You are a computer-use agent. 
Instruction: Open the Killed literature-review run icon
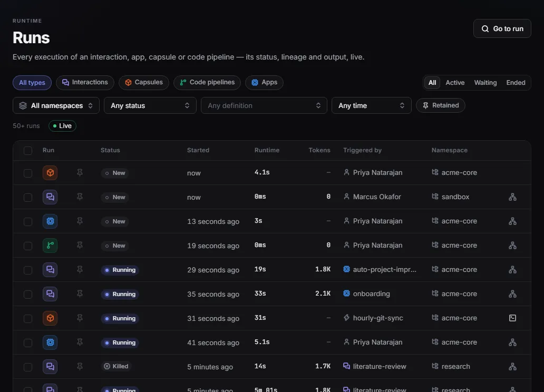pyautogui.click(x=50, y=367)
